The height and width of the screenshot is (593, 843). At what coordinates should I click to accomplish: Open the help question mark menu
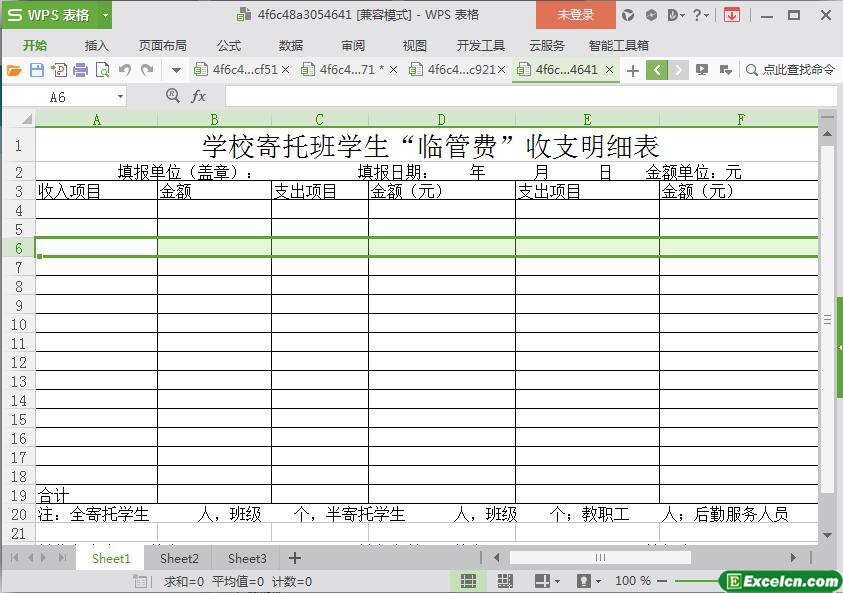pos(701,15)
